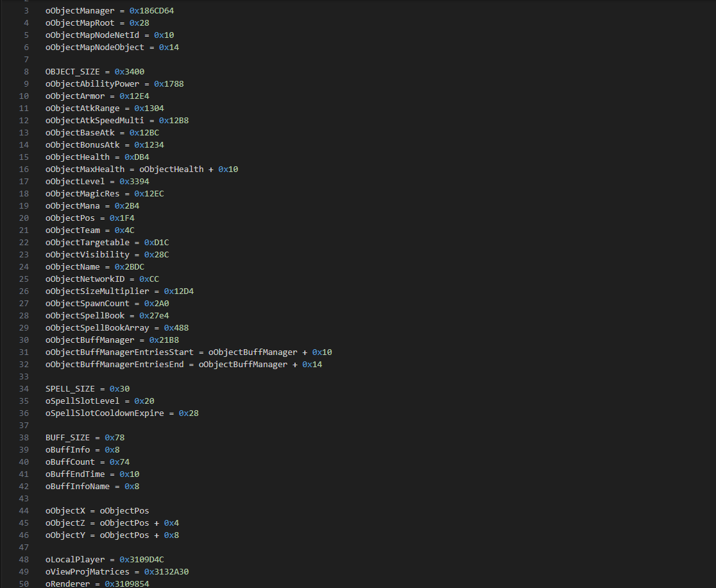Click oObjectAbilityPower variable
This screenshot has height=588, width=716.
92,84
